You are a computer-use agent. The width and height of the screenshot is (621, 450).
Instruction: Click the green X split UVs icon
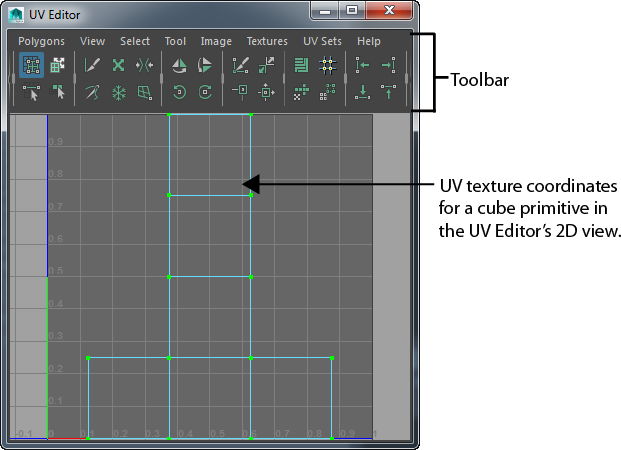tap(118, 65)
